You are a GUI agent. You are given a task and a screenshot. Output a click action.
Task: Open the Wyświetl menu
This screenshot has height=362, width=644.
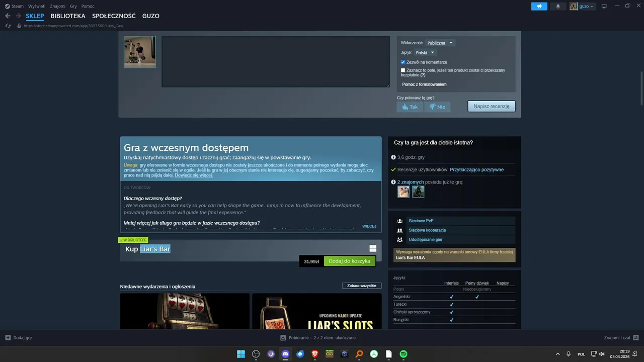pos(36,6)
